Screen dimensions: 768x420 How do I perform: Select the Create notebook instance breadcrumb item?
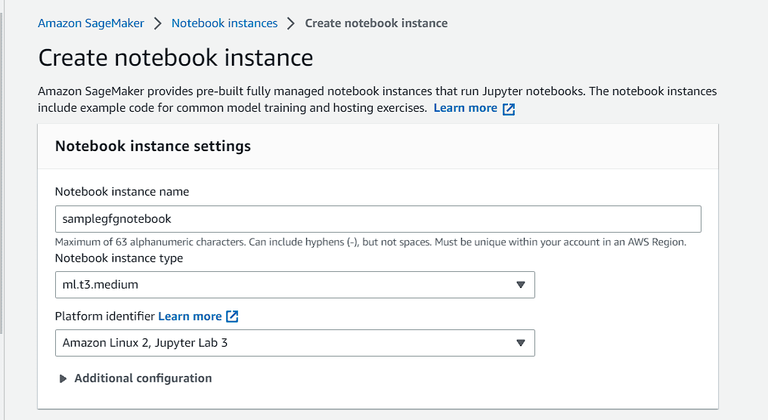pos(375,23)
